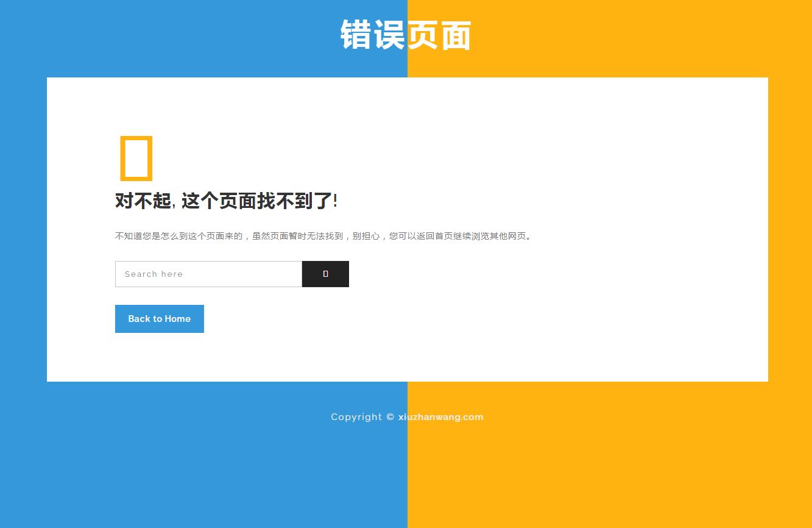This screenshot has width=812, height=528.
Task: Click the '对不起' words in the heading
Action: pos(143,201)
